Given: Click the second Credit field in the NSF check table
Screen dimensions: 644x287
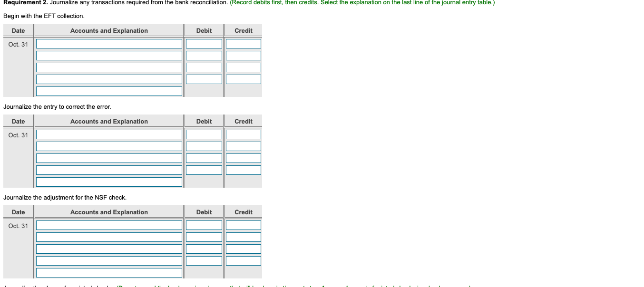Looking at the screenshot, I should [x=243, y=237].
